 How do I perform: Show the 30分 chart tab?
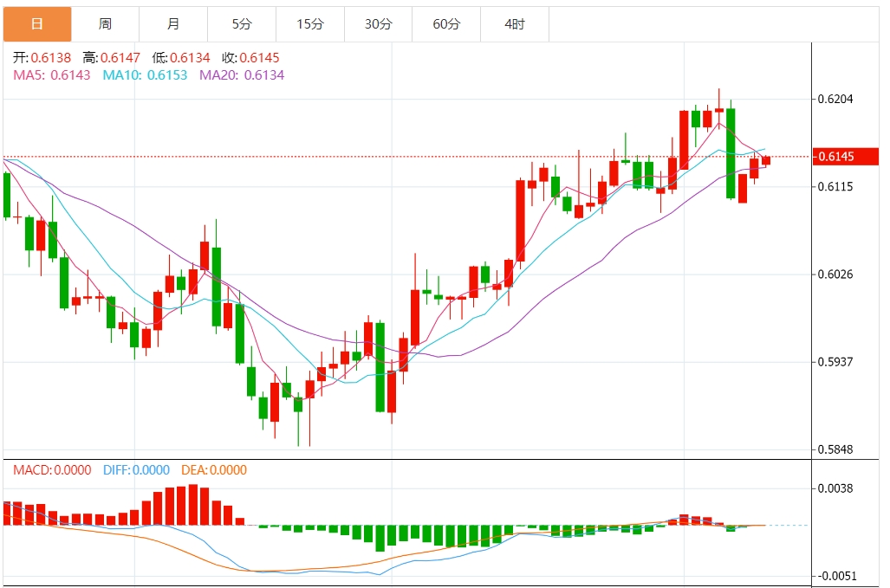coord(378,24)
